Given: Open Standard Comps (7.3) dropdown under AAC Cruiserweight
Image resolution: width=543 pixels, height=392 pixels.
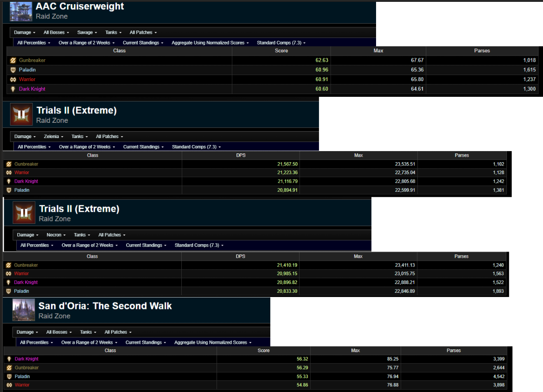Looking at the screenshot, I should pyautogui.click(x=281, y=43).
